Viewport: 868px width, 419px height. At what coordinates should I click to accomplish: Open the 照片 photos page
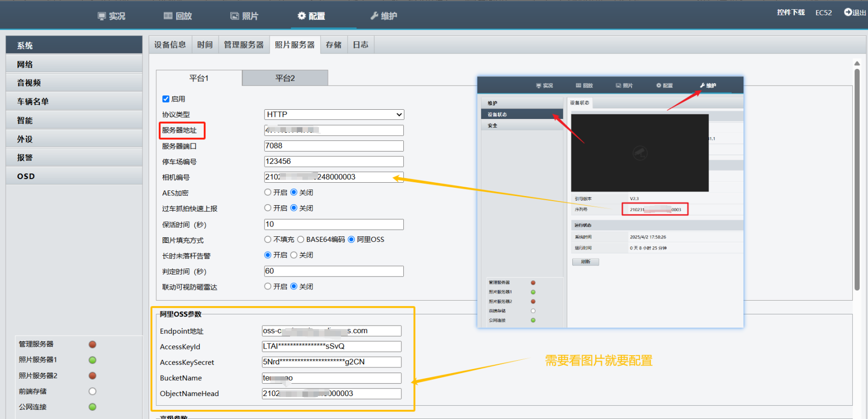[x=244, y=16]
